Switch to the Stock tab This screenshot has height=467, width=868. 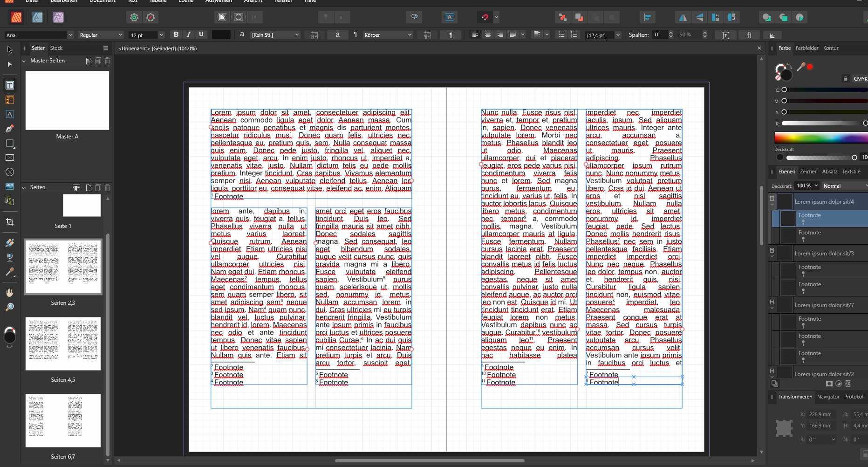point(56,48)
